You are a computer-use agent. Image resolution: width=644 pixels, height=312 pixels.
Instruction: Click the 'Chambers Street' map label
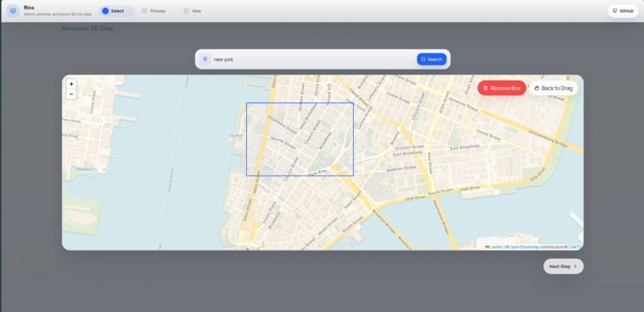(x=282, y=124)
